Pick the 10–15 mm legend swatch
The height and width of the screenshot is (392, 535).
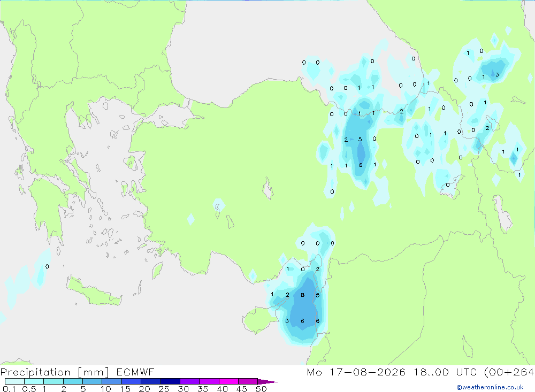[112, 381]
